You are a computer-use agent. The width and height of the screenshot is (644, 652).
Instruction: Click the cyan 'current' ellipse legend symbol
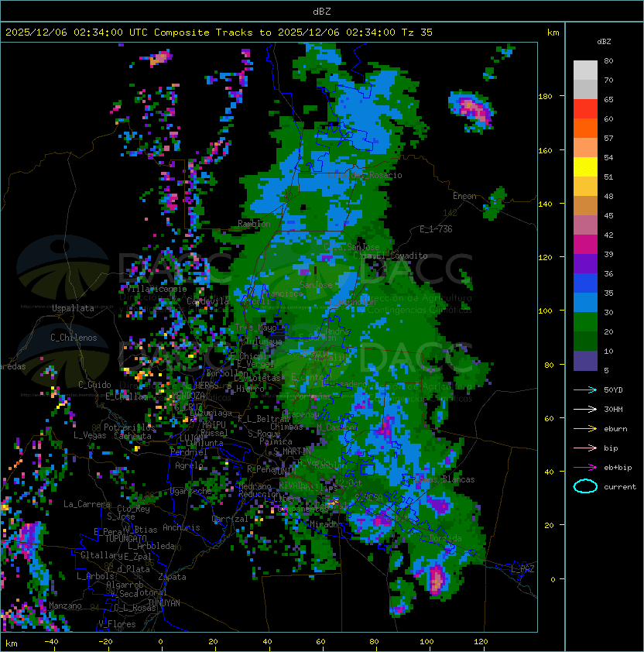(x=585, y=486)
